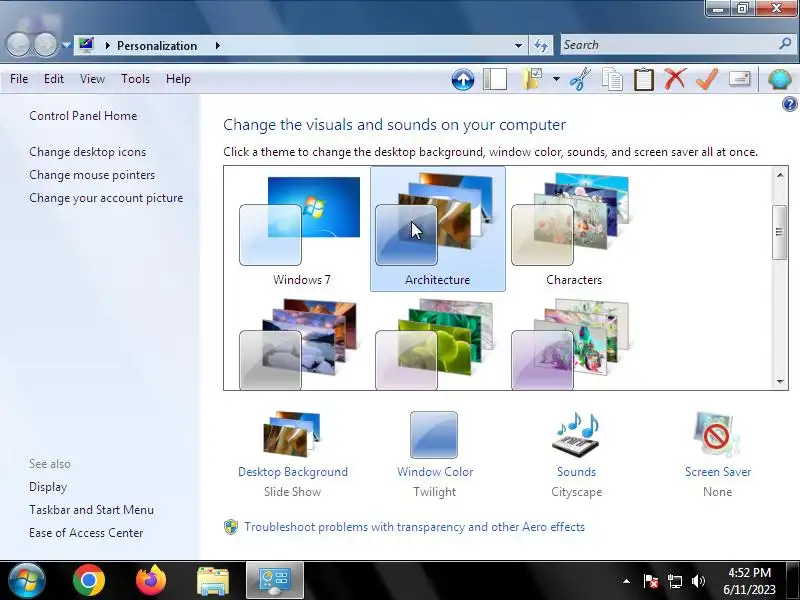Expand the recent pages arrow beside Forward
Viewport: 800px width, 600px height.
click(66, 45)
